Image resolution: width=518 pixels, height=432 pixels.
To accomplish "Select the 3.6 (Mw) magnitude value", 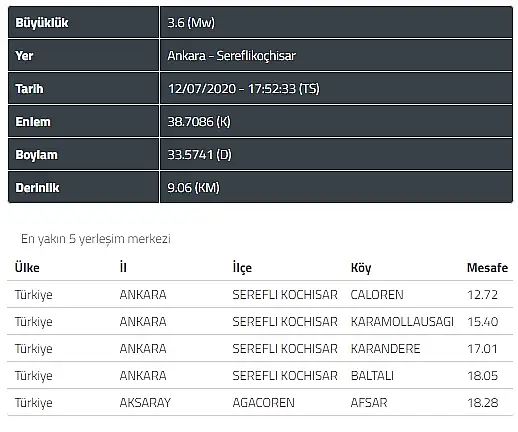I will tap(191, 23).
